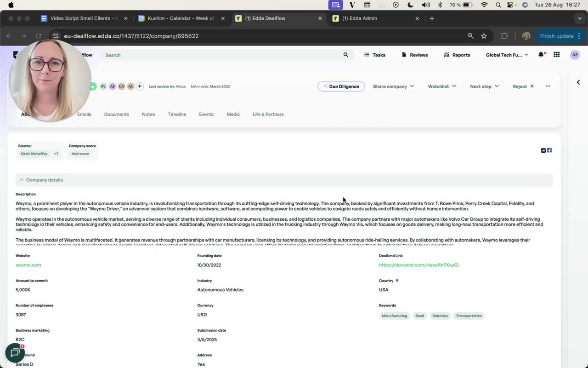Open the Reports page
The width and height of the screenshot is (588, 368).
(457, 55)
